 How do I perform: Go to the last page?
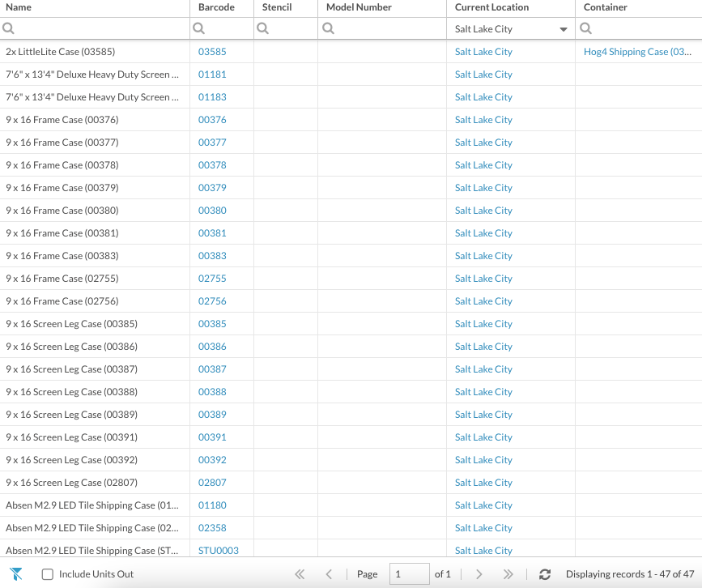[508, 574]
